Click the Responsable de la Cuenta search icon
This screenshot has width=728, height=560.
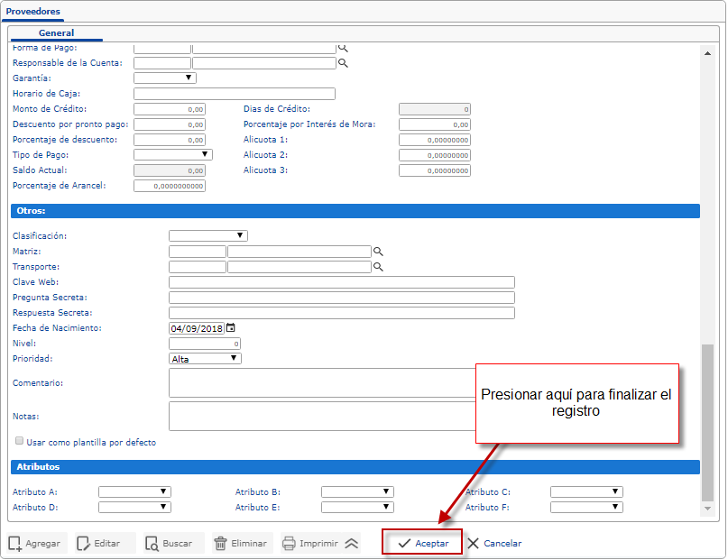click(343, 63)
